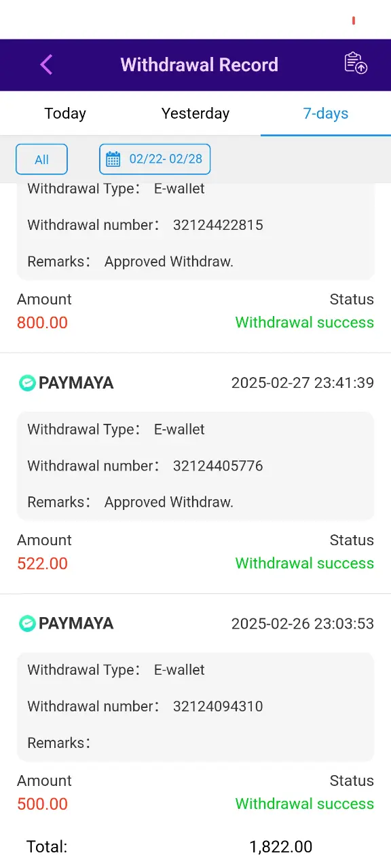Tap withdrawal number 32124422815
The image size is (391, 868).
pos(218,225)
